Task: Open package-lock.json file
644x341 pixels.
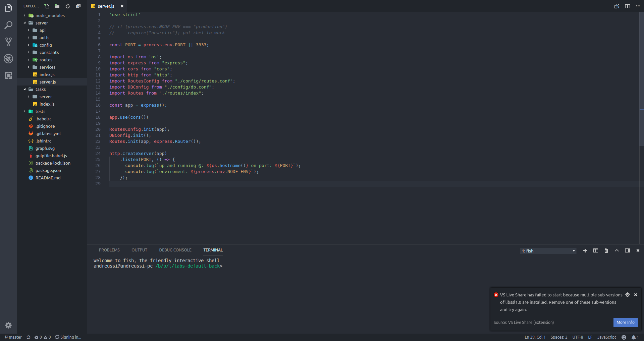Action: (x=52, y=163)
